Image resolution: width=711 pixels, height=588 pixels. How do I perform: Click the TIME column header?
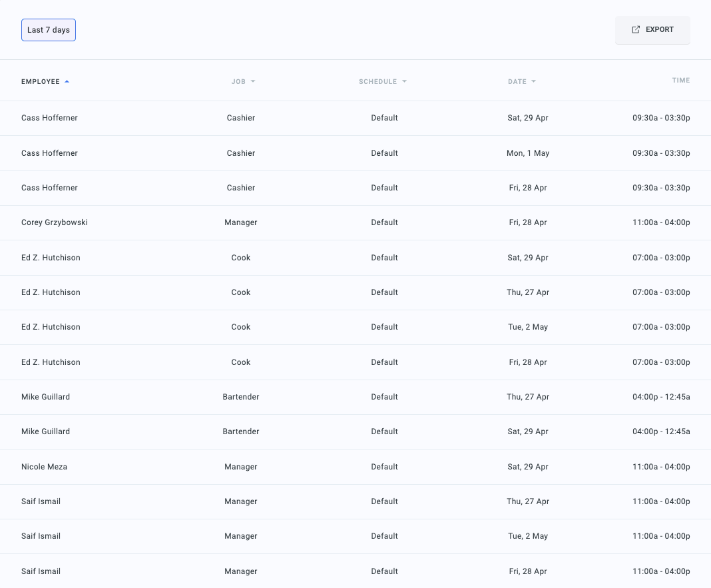pos(680,81)
